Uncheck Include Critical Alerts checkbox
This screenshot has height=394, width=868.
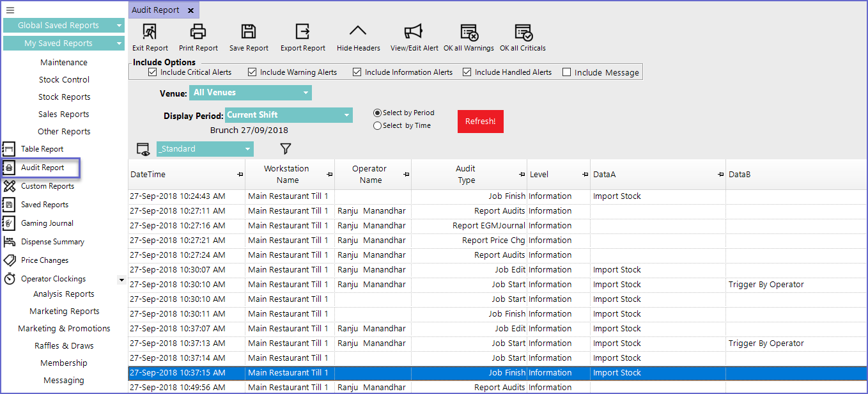pyautogui.click(x=152, y=72)
